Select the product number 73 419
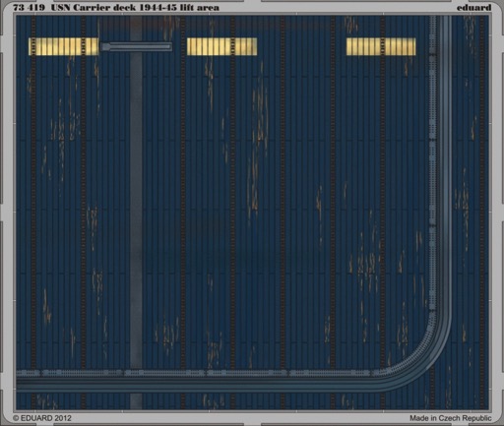504x426 pixels. 29,7
